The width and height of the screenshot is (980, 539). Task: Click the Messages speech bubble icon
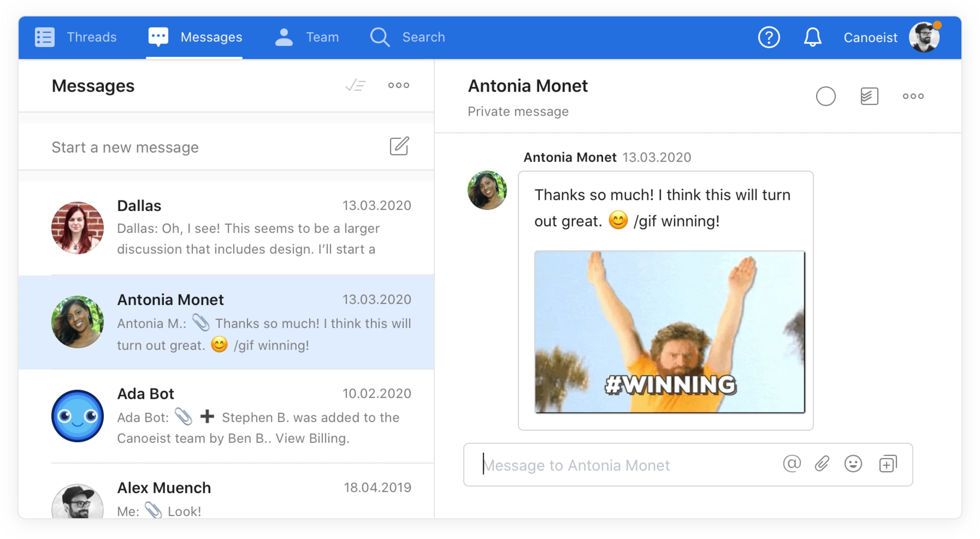(158, 37)
